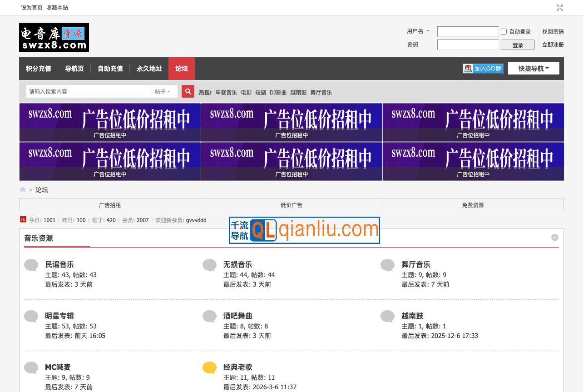Click the 越南鼓 forum bubble icon
The image size is (583, 392).
(x=387, y=316)
